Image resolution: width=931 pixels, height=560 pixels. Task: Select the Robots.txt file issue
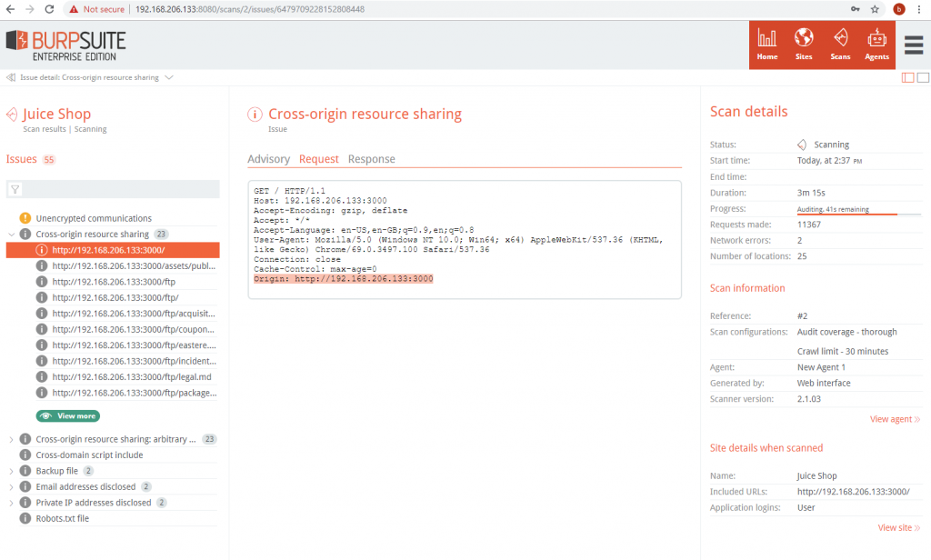62,518
